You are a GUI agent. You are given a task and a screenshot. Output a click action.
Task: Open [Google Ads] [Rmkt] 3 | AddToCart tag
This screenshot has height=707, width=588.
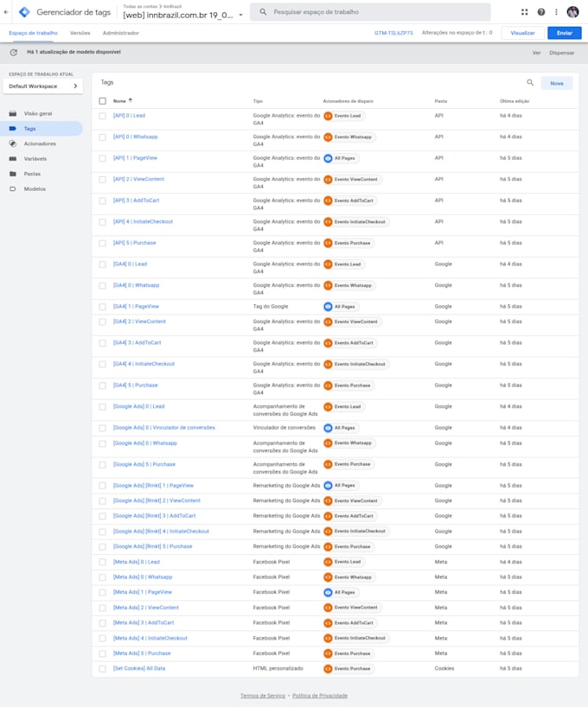pos(154,516)
